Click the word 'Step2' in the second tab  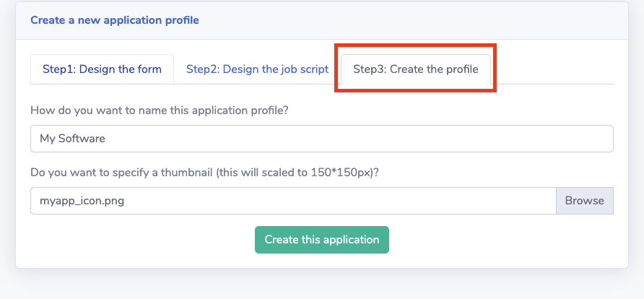click(x=202, y=69)
